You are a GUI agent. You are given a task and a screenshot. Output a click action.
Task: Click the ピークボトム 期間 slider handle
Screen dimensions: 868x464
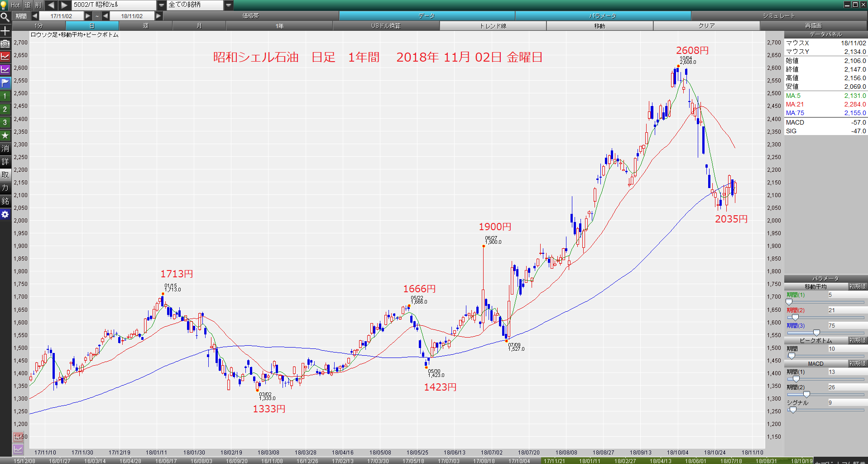(791, 356)
